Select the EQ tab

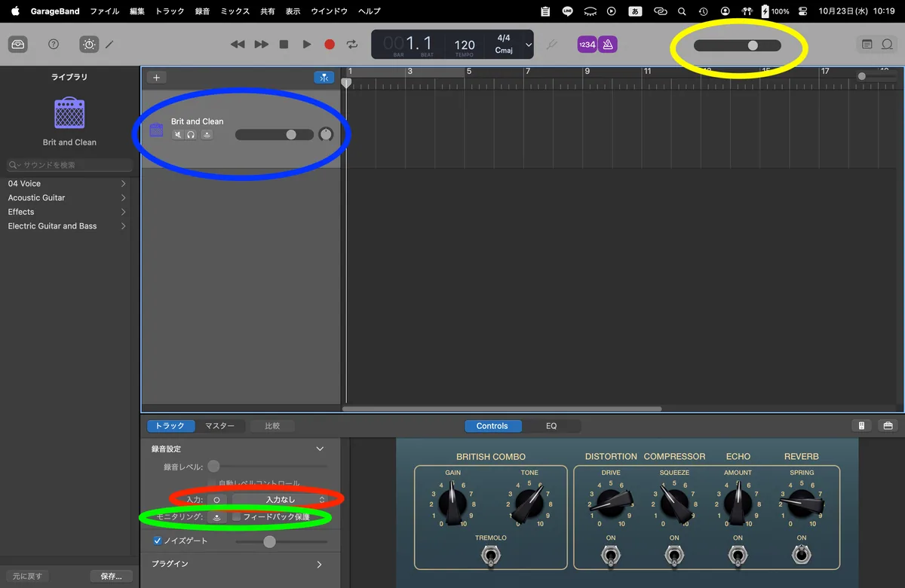551,426
